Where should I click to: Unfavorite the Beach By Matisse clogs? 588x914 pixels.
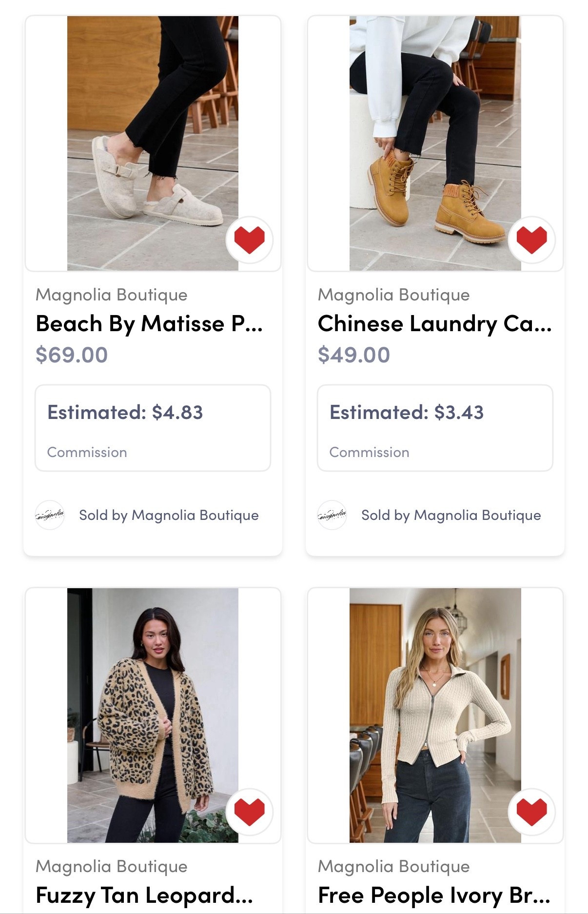coord(249,238)
